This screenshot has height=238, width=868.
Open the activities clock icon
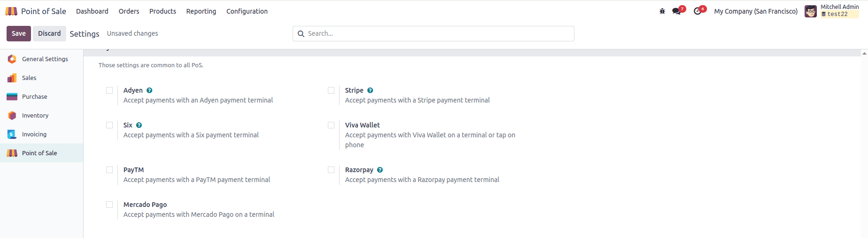pyautogui.click(x=697, y=11)
